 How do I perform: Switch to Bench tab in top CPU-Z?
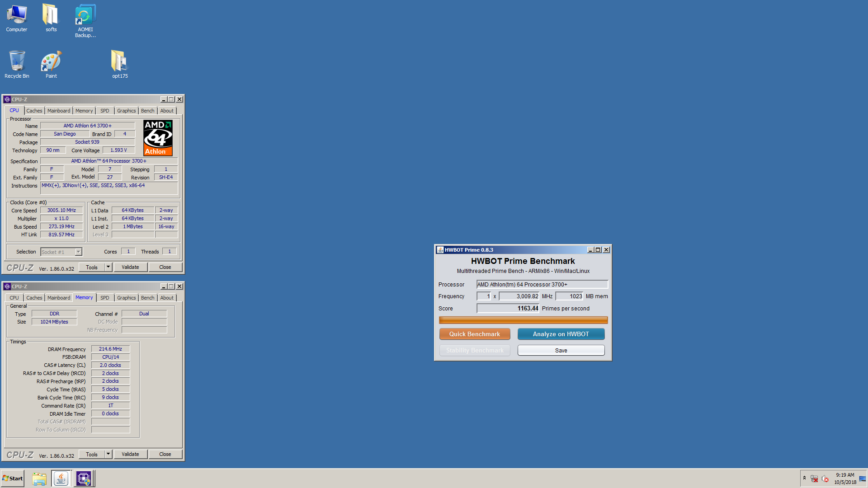coord(147,111)
